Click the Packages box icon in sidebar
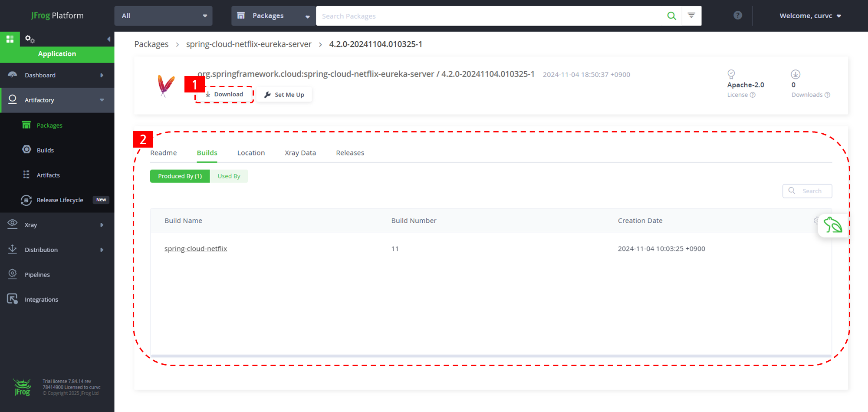 point(26,125)
